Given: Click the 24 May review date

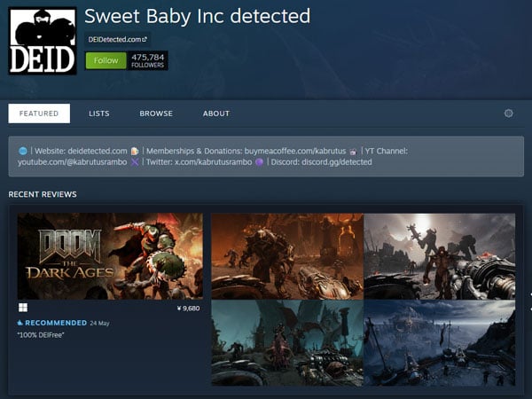Looking at the screenshot, I should click(x=99, y=323).
